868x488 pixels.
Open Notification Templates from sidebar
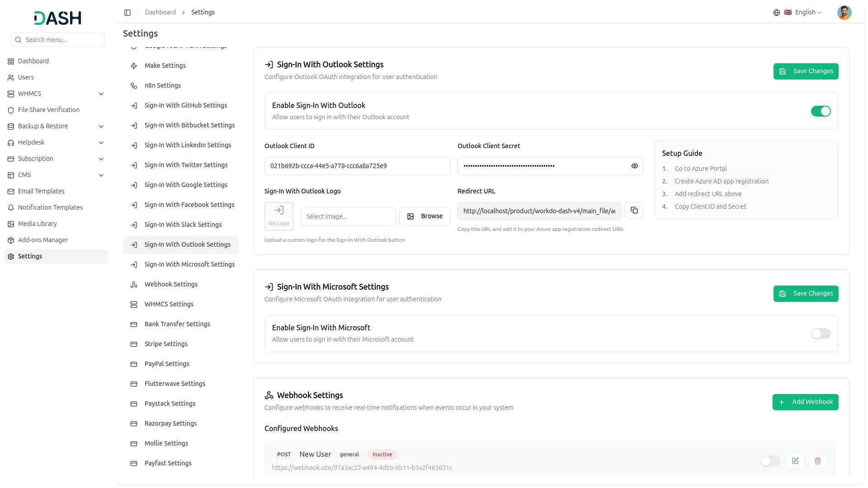tap(50, 207)
